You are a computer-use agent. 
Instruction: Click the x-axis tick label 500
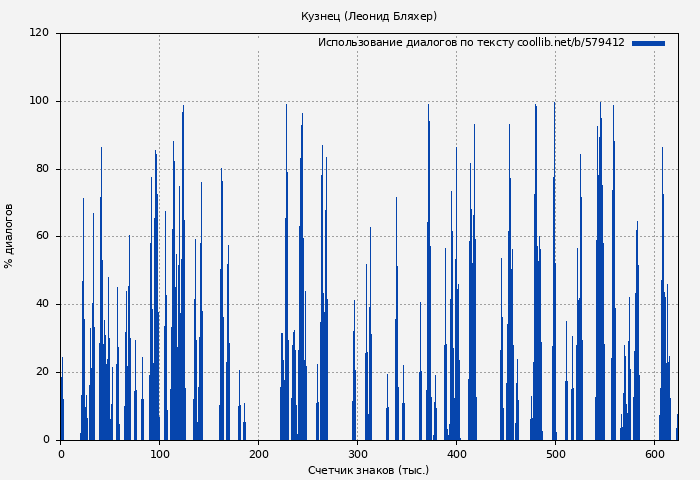point(555,454)
